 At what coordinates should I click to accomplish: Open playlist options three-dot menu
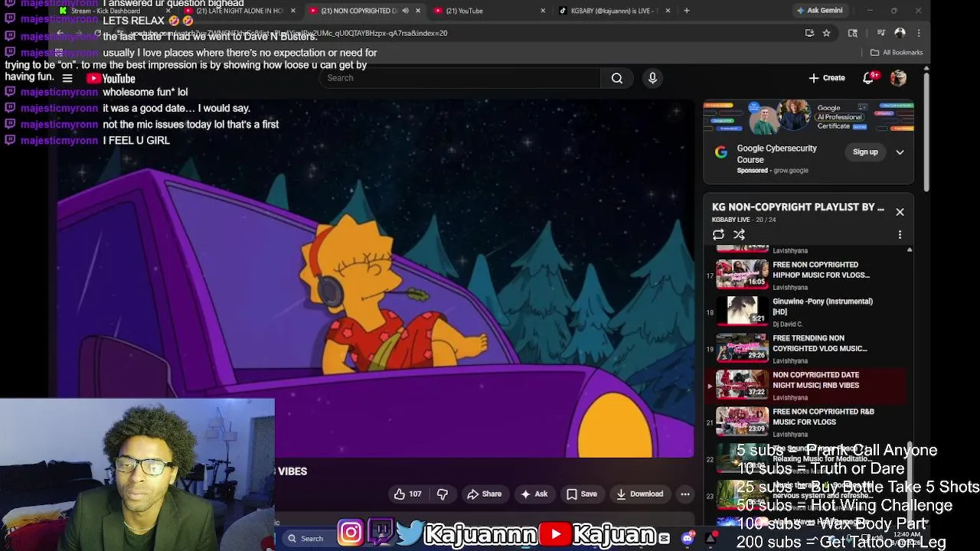[900, 235]
